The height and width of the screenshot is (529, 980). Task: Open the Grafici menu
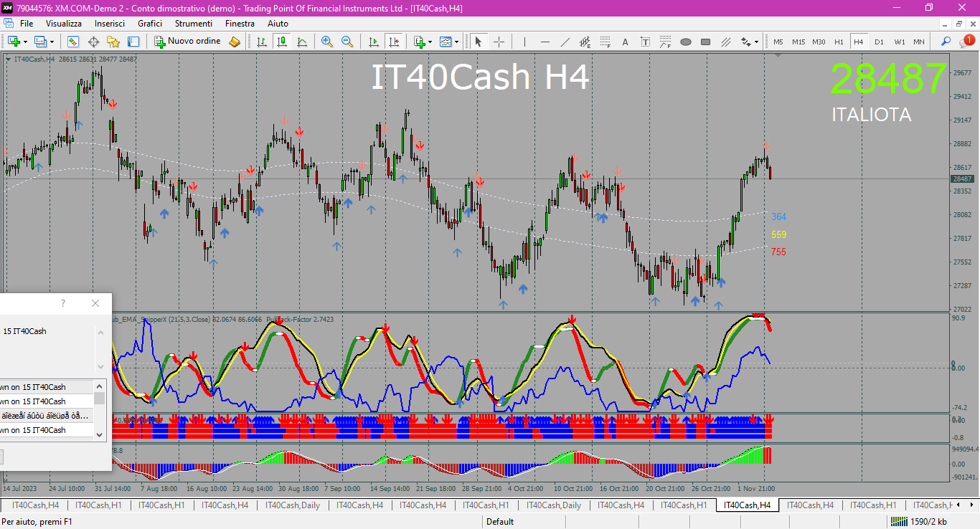click(150, 24)
